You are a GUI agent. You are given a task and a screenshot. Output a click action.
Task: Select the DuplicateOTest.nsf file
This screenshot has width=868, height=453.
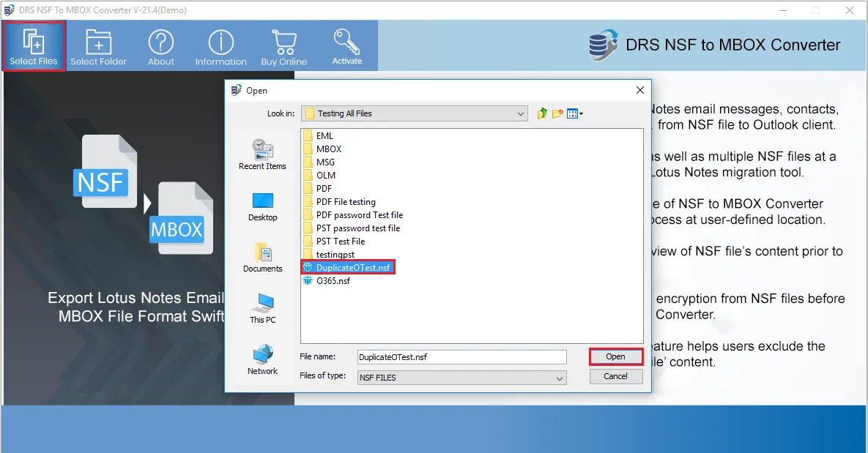pyautogui.click(x=348, y=268)
